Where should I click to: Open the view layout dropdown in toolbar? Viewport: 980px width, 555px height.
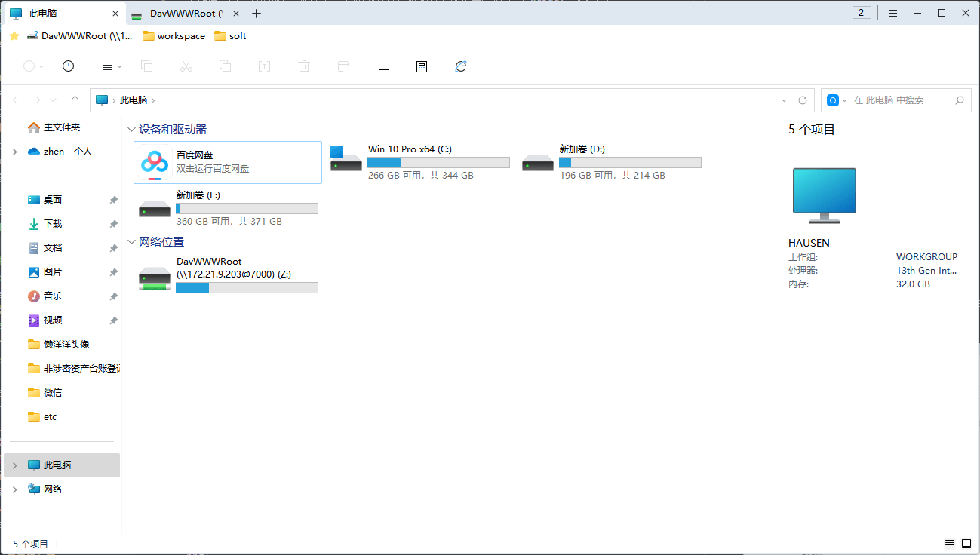tap(112, 66)
